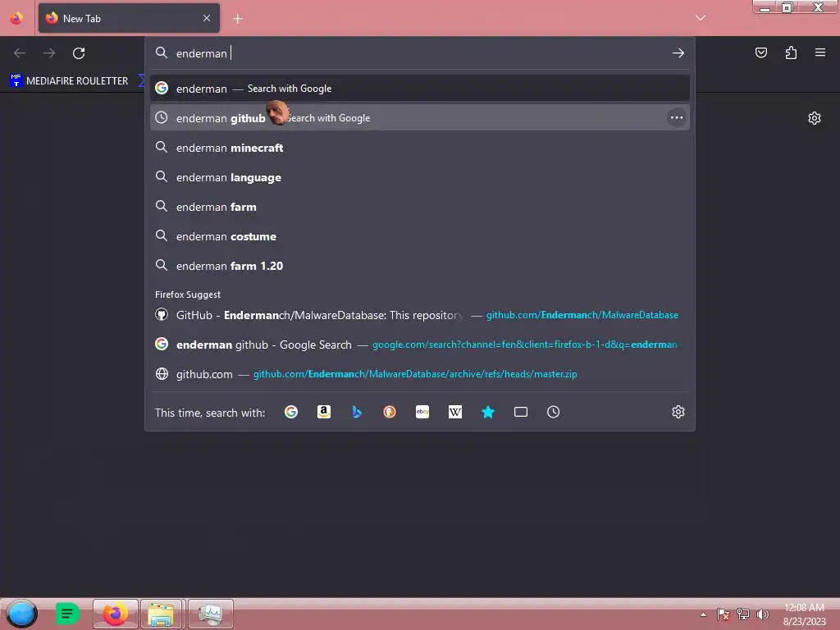Viewport: 840px width, 630px height.
Task: Click the address bar containing enderman
Action: click(420, 53)
